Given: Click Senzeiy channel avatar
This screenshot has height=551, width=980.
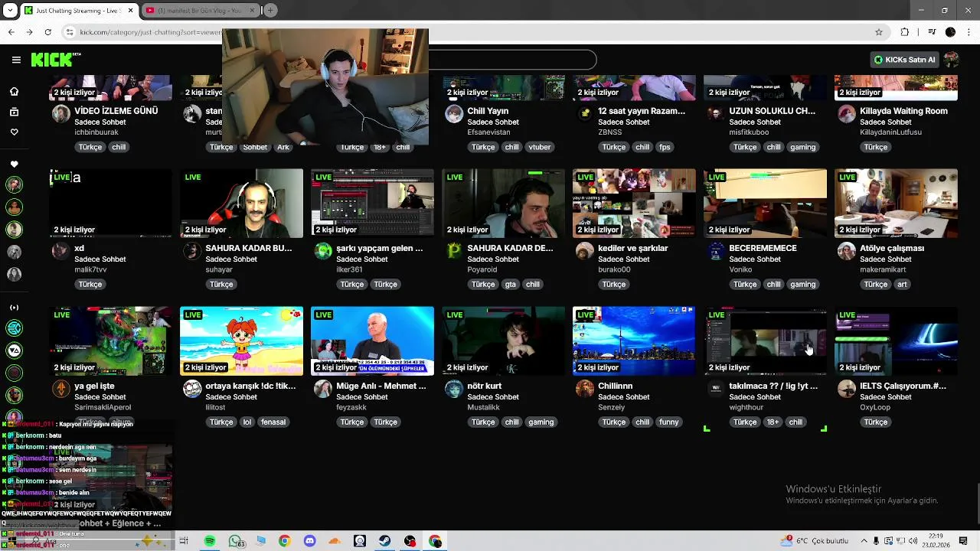Looking at the screenshot, I should (585, 390).
